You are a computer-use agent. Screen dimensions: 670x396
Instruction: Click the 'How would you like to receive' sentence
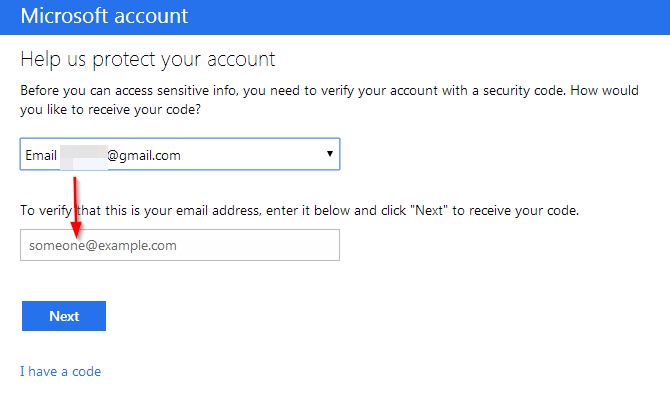point(329,100)
